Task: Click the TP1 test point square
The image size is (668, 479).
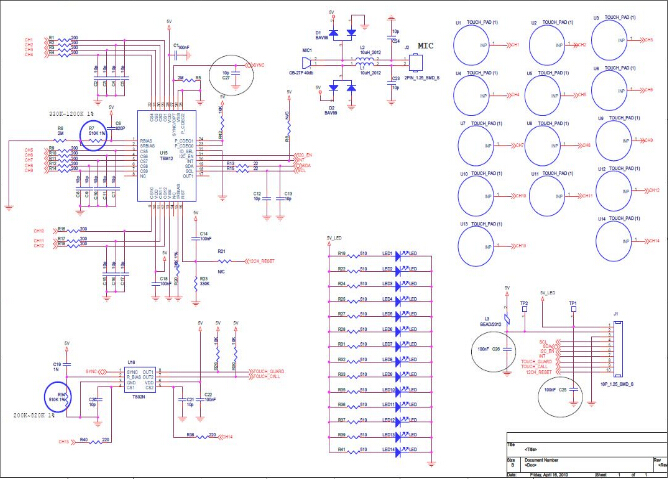Action: [x=573, y=309]
